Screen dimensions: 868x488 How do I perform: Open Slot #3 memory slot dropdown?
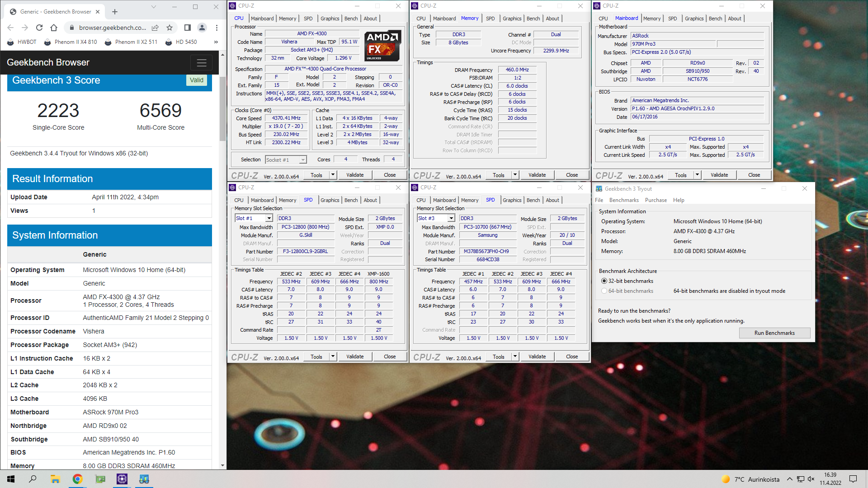tap(436, 218)
